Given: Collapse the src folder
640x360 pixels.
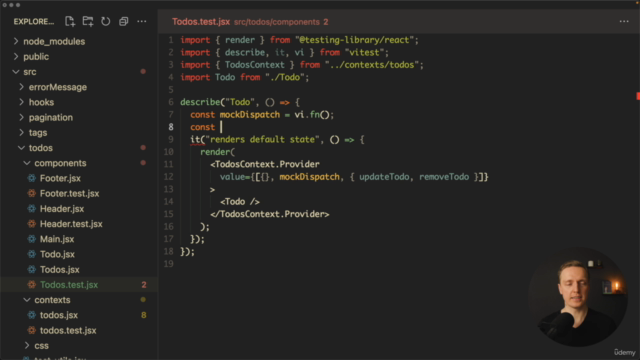Looking at the screenshot, I should pos(16,72).
